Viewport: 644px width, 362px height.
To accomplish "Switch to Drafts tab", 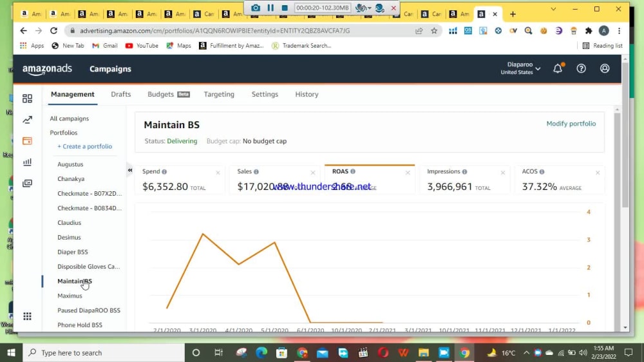I will tap(121, 94).
